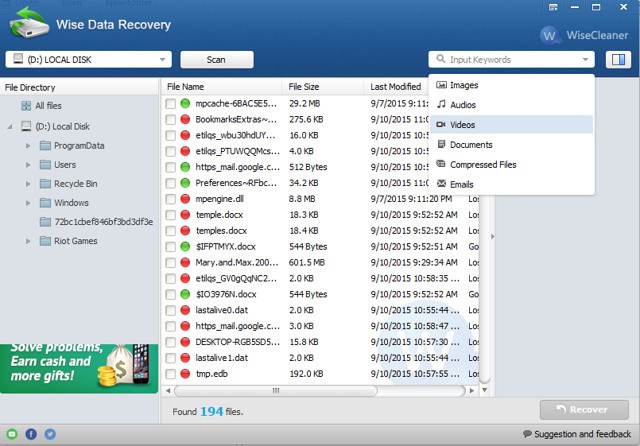Screen dimensions: 640x446
Task: Select Compressed Files filter from dropdown
Action: (x=511, y=164)
